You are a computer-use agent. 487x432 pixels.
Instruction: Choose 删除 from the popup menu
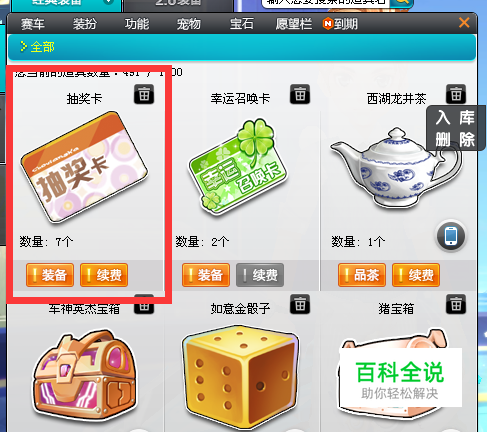coord(455,139)
